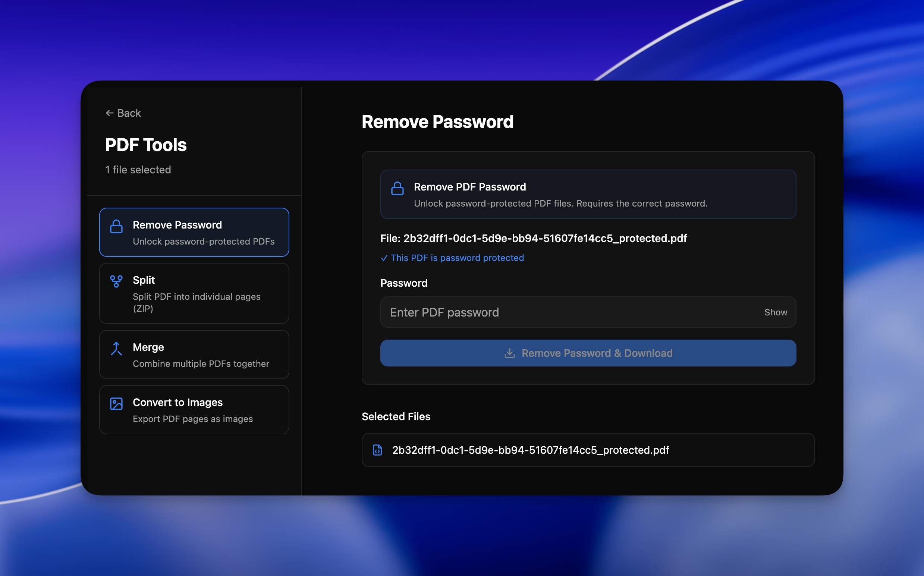Screen dimensions: 924x576
Task: Click the Remove PDF Password info card
Action: (588, 194)
